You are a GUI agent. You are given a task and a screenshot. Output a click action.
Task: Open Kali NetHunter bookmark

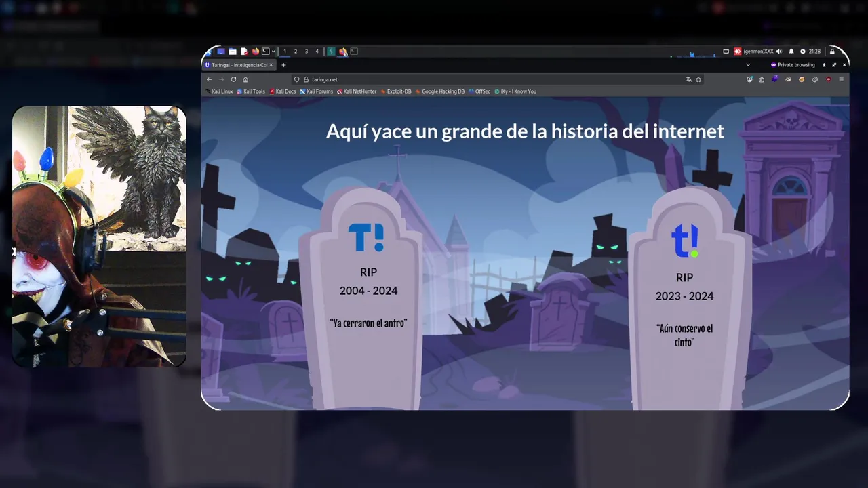click(x=357, y=91)
